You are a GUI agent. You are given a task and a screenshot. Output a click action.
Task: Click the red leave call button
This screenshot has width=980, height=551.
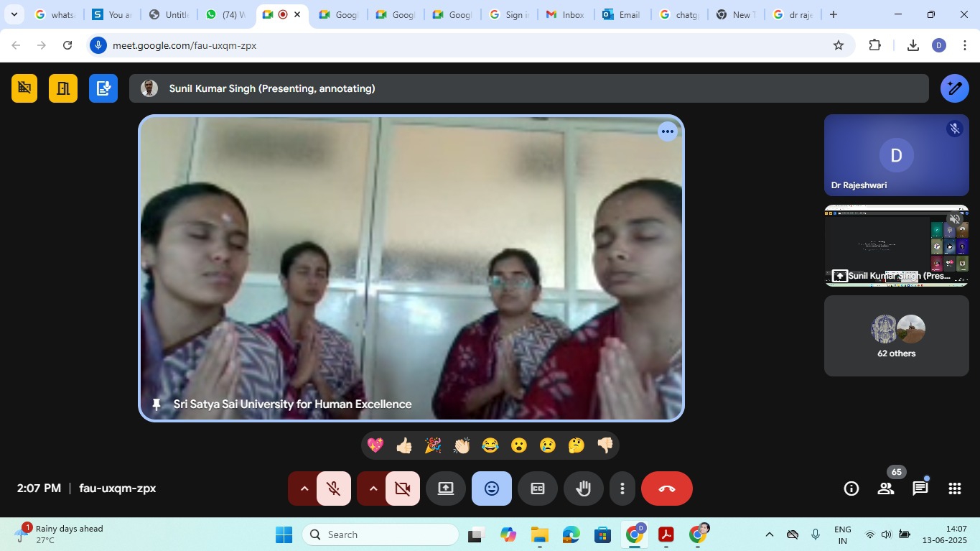coord(666,489)
